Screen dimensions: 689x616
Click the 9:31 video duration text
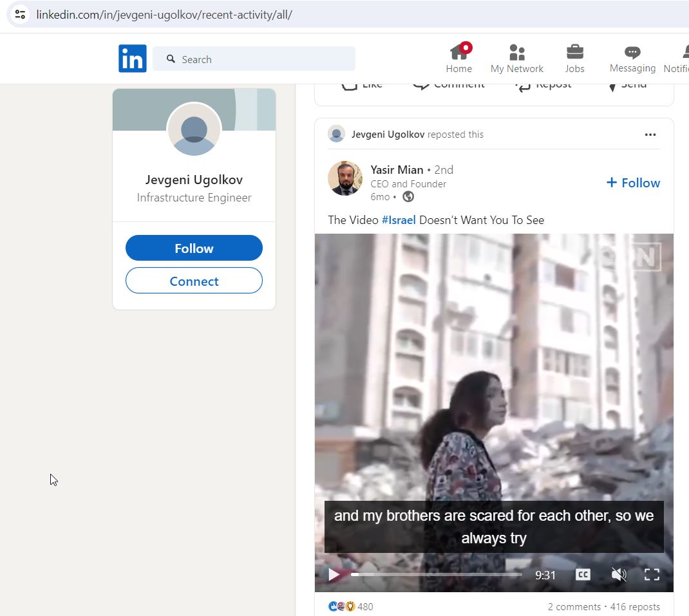545,575
